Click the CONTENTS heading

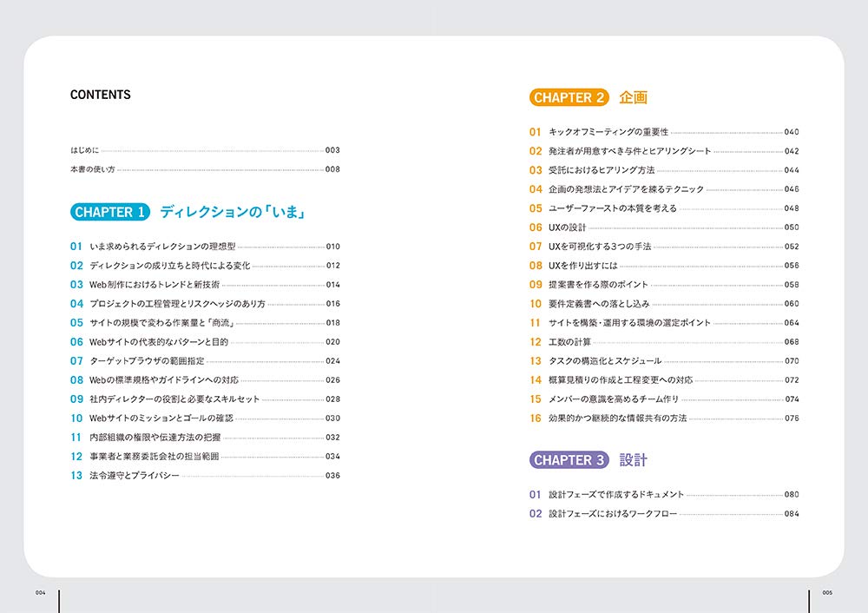click(100, 95)
